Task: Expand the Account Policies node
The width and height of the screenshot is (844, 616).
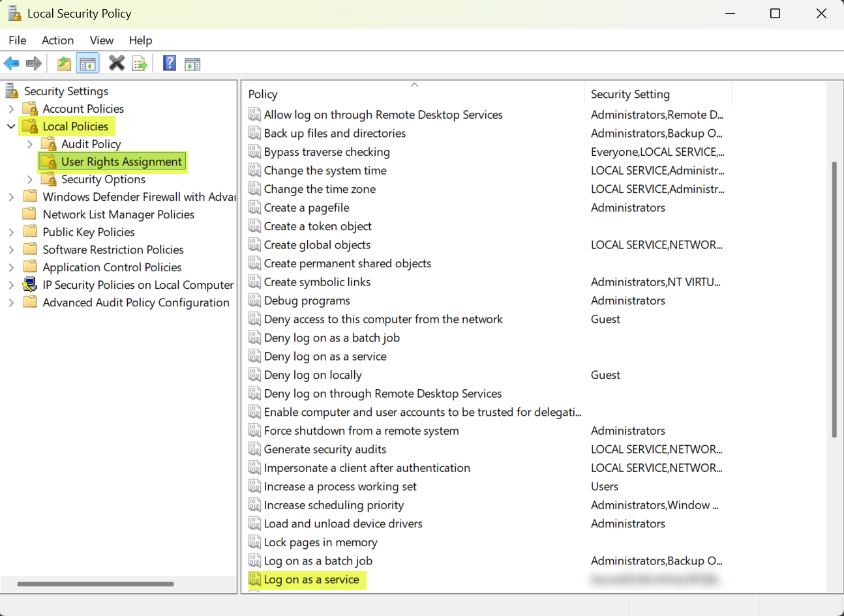Action: point(11,109)
